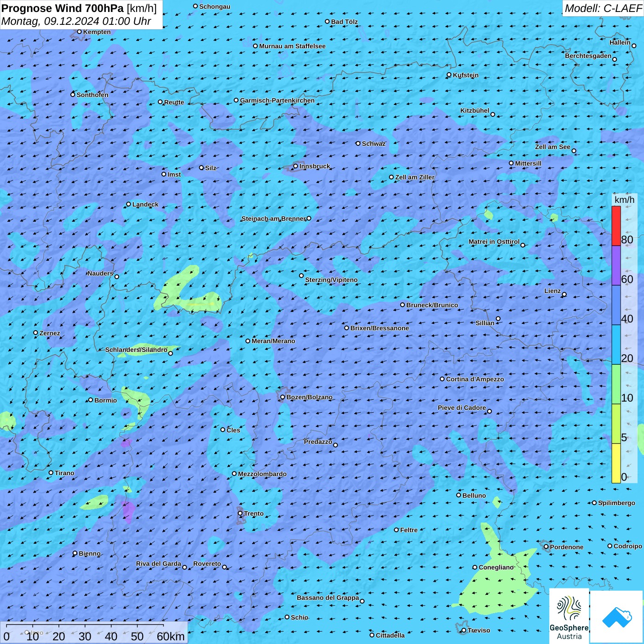The height and width of the screenshot is (644, 644).
Task: Click the Mezzolombardo label
Action: point(262,474)
